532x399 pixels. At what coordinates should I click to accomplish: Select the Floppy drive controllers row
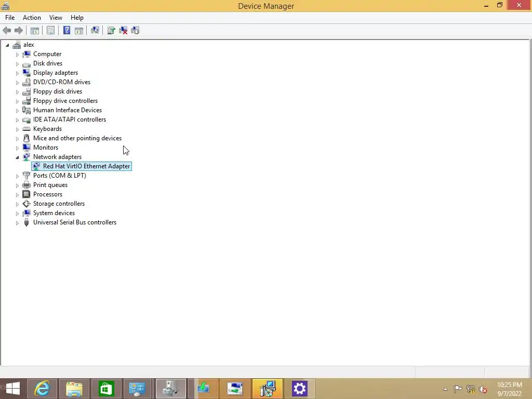coord(65,101)
